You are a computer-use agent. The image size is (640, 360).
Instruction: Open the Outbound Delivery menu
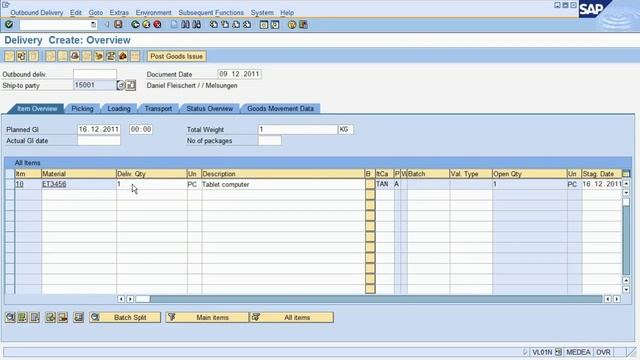tap(37, 13)
